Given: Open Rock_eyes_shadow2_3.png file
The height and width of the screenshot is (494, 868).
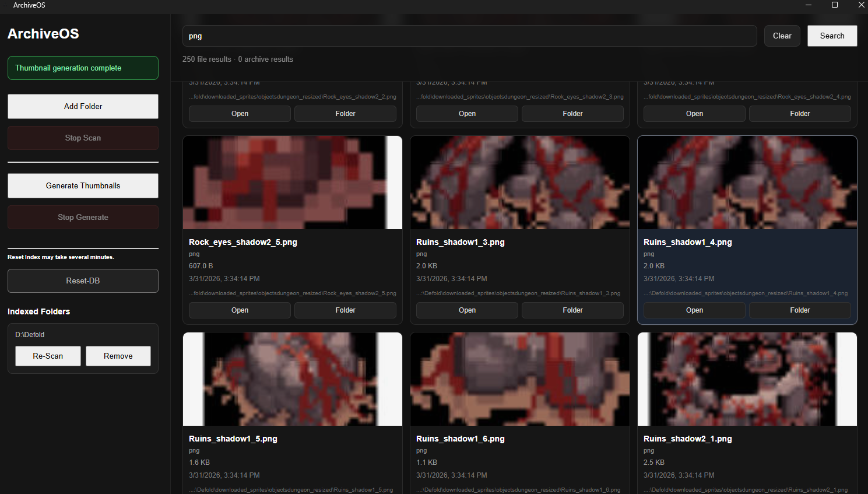Looking at the screenshot, I should pos(467,114).
